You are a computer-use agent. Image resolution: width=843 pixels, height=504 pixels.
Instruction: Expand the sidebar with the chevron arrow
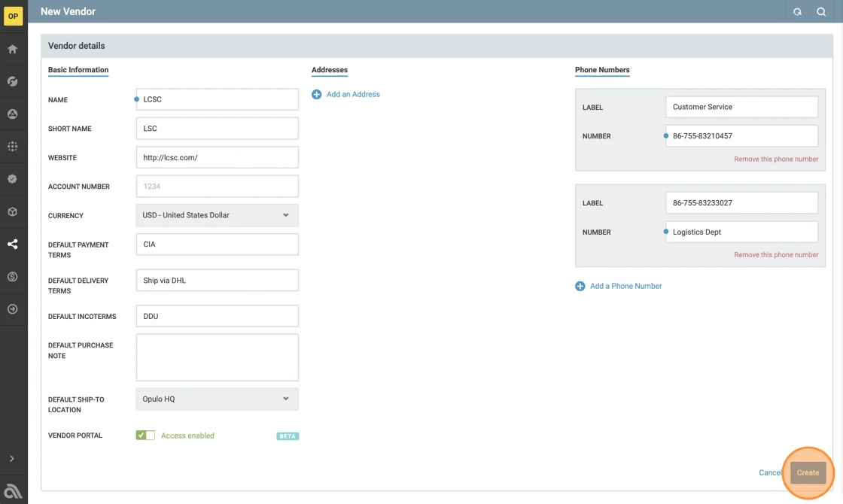[12, 458]
